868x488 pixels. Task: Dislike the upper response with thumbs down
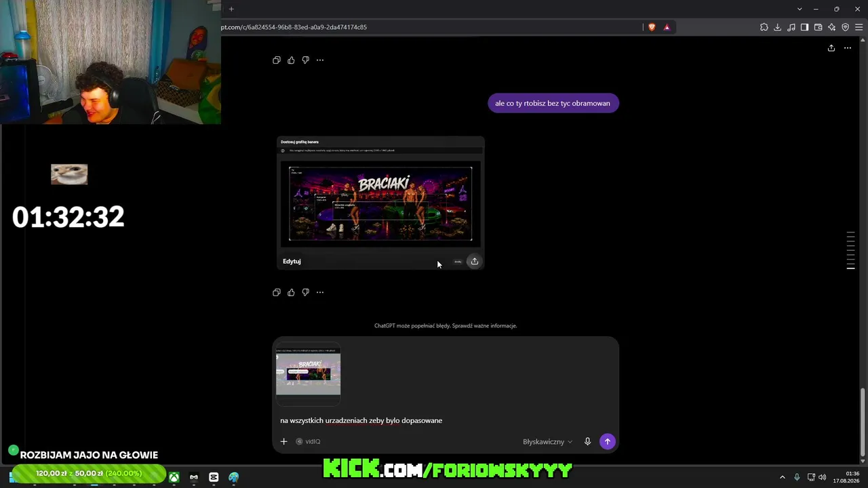point(305,60)
